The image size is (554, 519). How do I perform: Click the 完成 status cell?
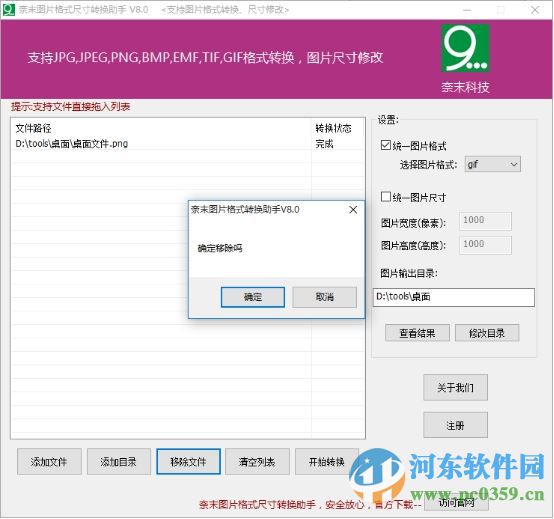click(324, 144)
